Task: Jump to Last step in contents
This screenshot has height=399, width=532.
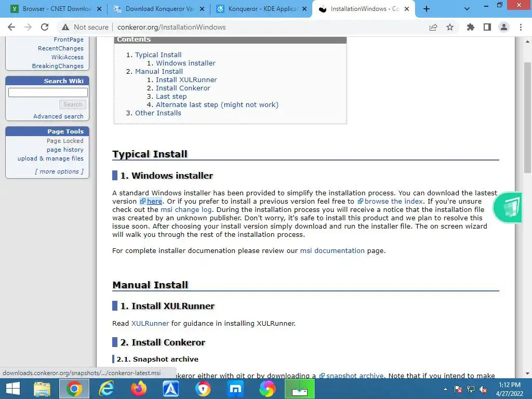Action: (x=171, y=96)
